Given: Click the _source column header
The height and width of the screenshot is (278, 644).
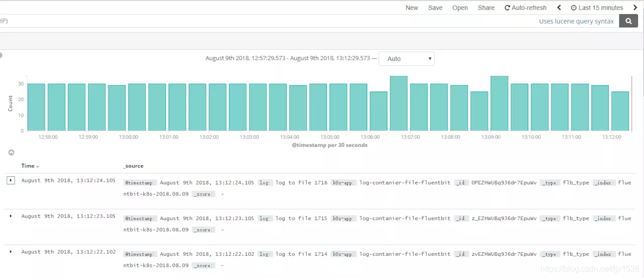Looking at the screenshot, I should (x=133, y=166).
